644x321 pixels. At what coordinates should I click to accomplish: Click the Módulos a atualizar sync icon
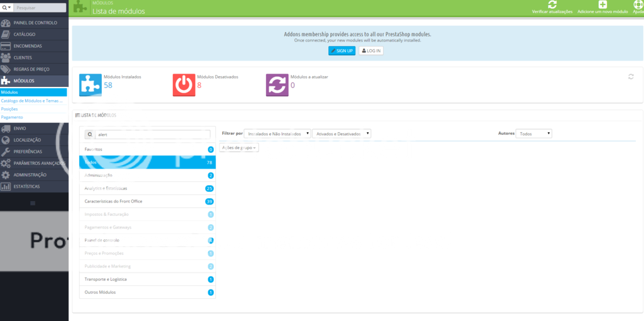coord(277,85)
